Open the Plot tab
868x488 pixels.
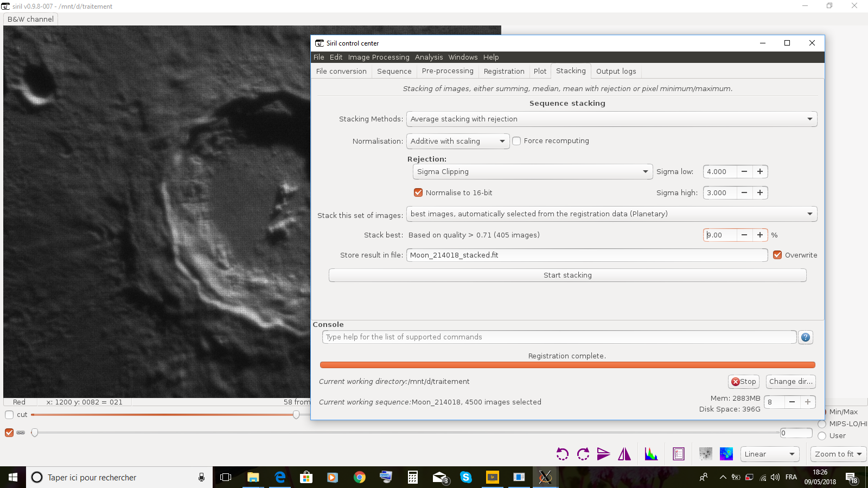[540, 71]
